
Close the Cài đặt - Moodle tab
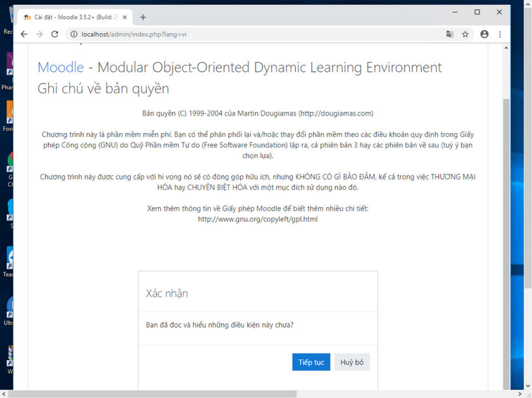(125, 17)
